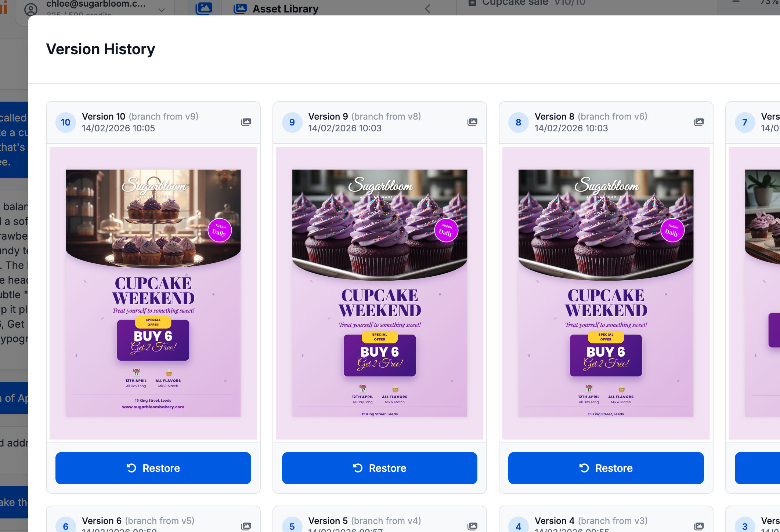Open the Version 9 poster thumbnail
Viewport: 780px width, 532px height.
pyautogui.click(x=379, y=293)
